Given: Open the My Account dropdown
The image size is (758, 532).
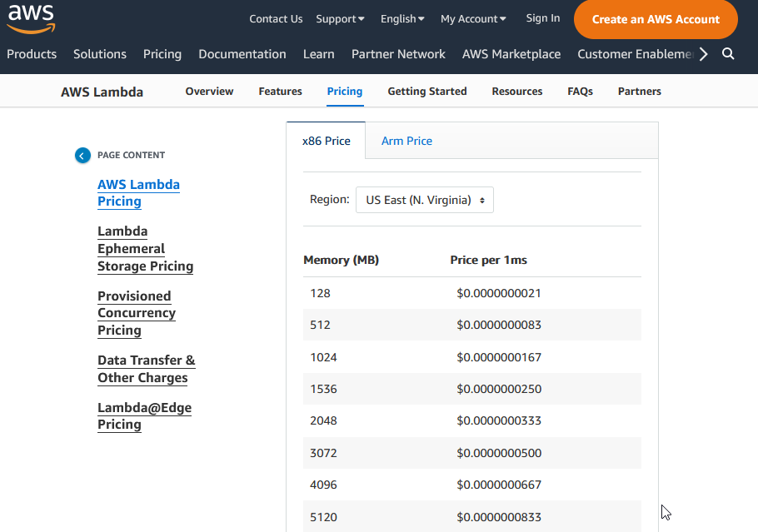Looking at the screenshot, I should point(473,19).
